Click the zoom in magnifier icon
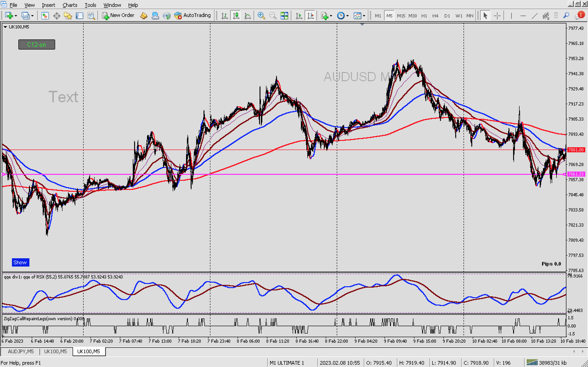Viewport: 588px width, 367px height. point(261,16)
